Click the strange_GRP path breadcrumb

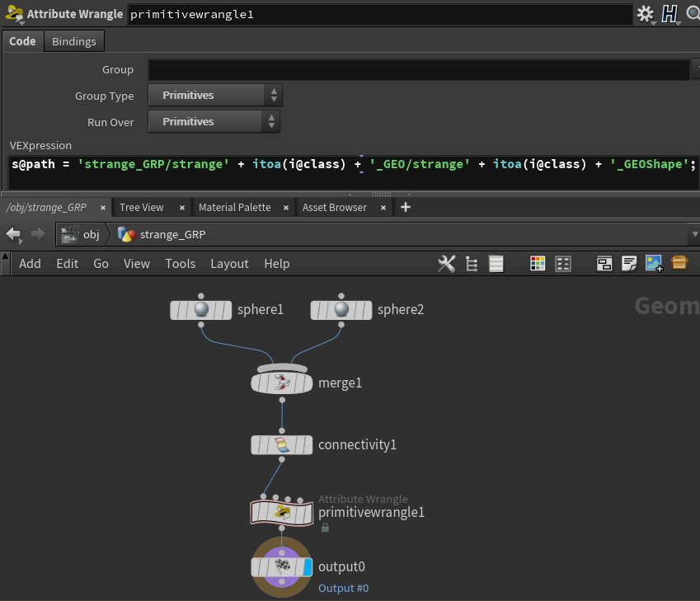(172, 234)
